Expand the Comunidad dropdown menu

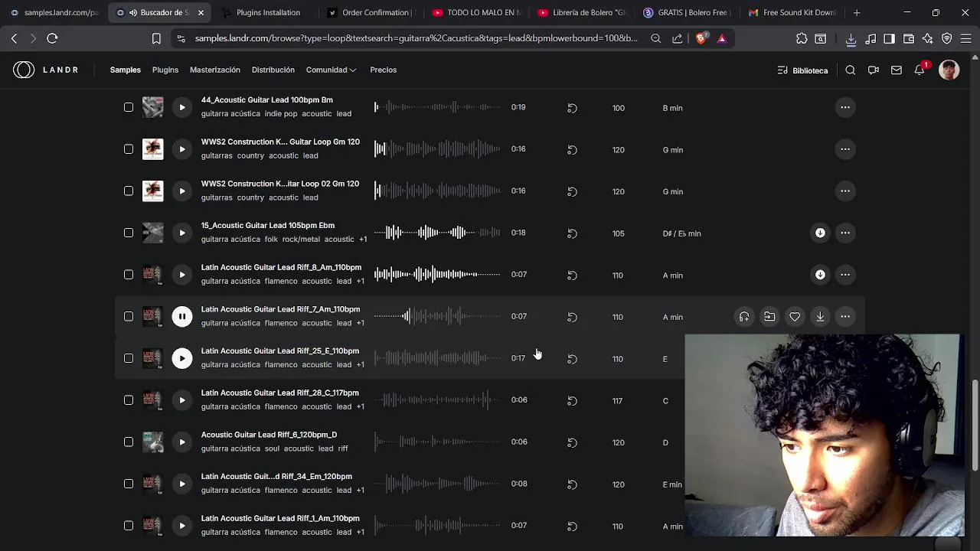pyautogui.click(x=331, y=70)
